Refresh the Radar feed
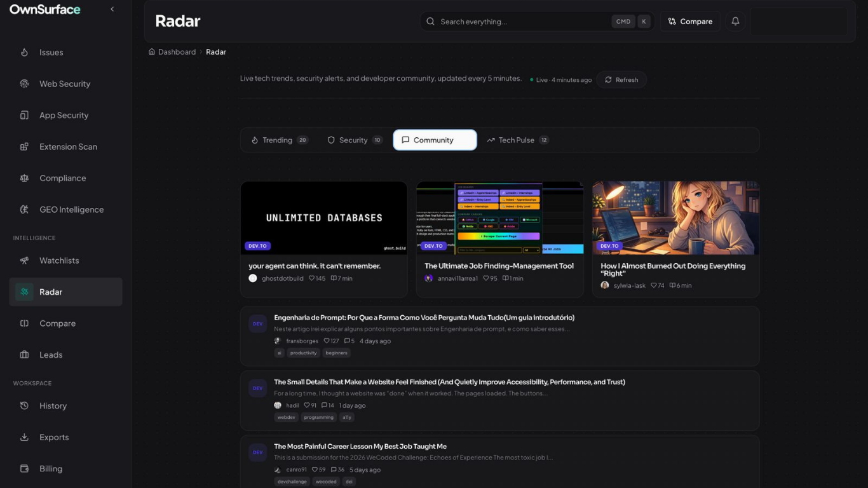 click(x=621, y=79)
